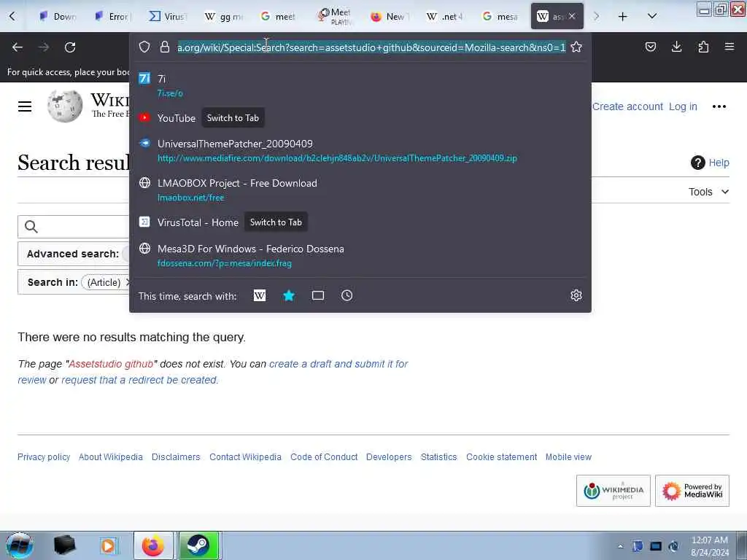Click the Powered by MediaWiki badge
The height and width of the screenshot is (560, 747).
[692, 491]
